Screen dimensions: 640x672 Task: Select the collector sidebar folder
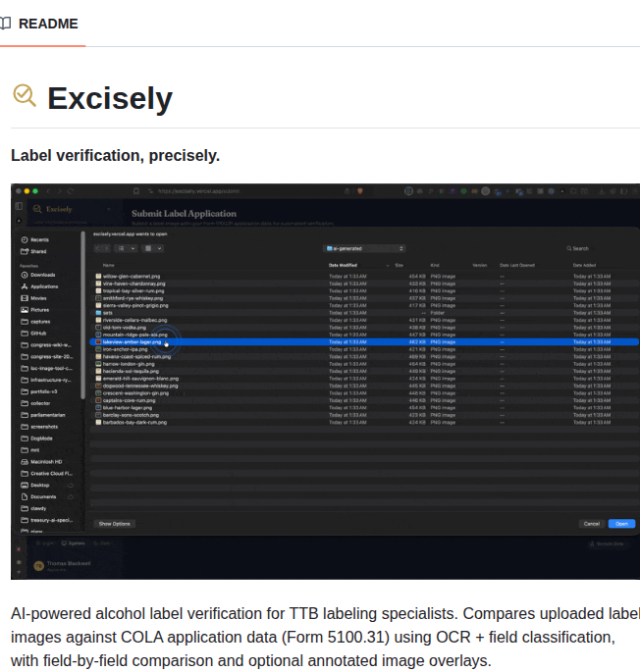[40, 403]
